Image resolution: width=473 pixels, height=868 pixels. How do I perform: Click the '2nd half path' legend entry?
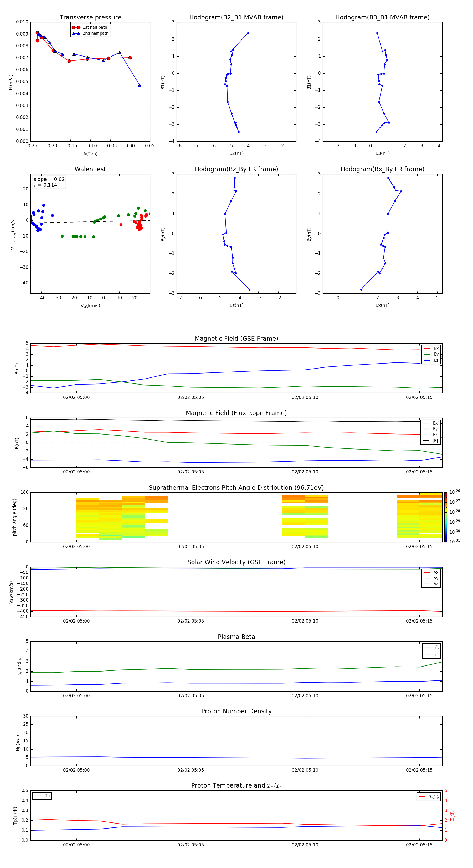click(90, 33)
